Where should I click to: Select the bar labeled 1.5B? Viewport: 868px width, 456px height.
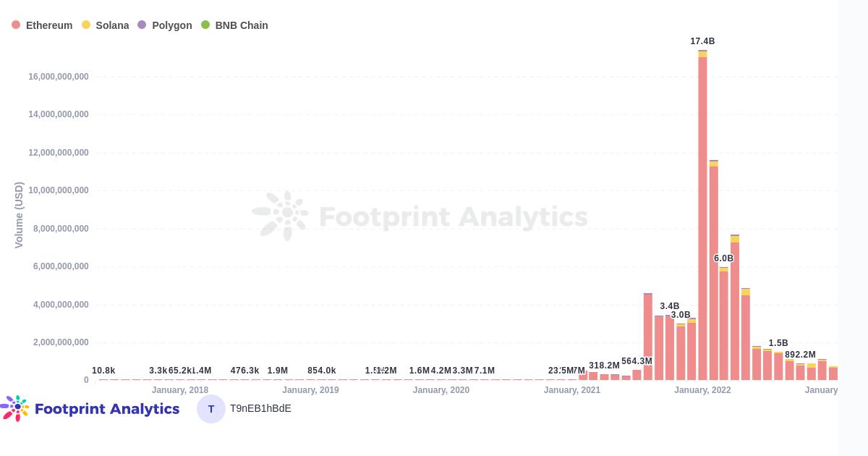point(778,366)
